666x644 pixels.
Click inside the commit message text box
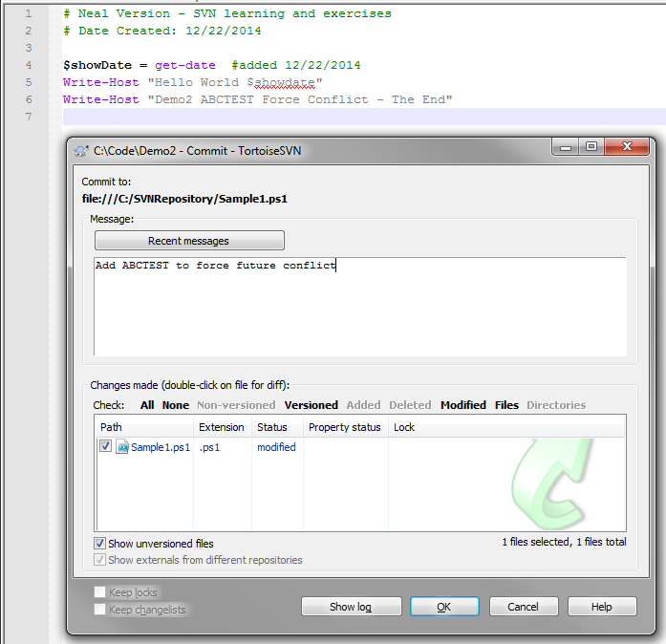coord(360,307)
